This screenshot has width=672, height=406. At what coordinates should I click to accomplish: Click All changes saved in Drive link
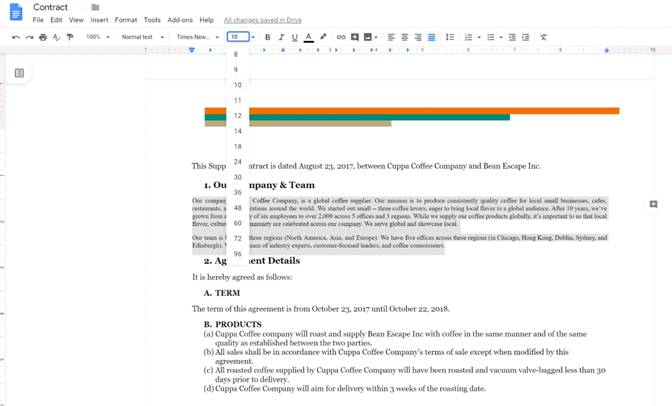263,20
